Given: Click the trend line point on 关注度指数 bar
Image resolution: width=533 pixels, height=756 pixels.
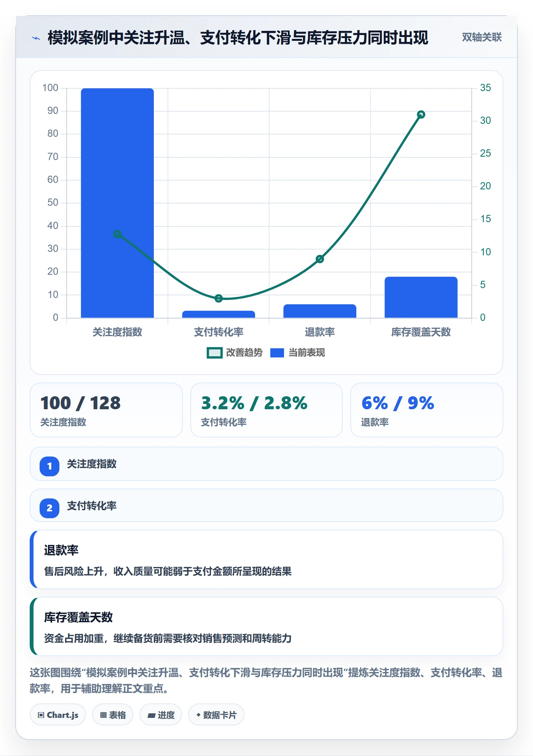Looking at the screenshot, I should 117,234.
